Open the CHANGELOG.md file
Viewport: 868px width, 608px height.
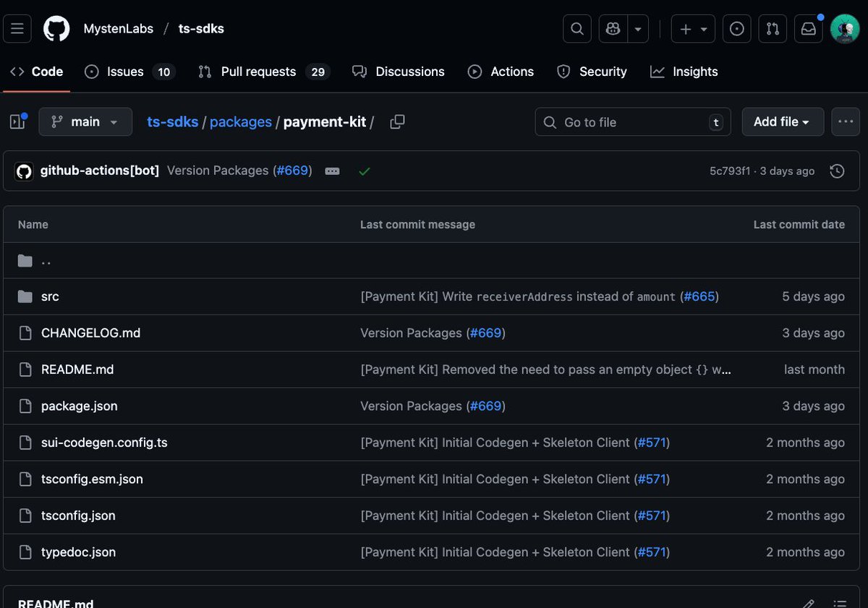[x=90, y=333]
